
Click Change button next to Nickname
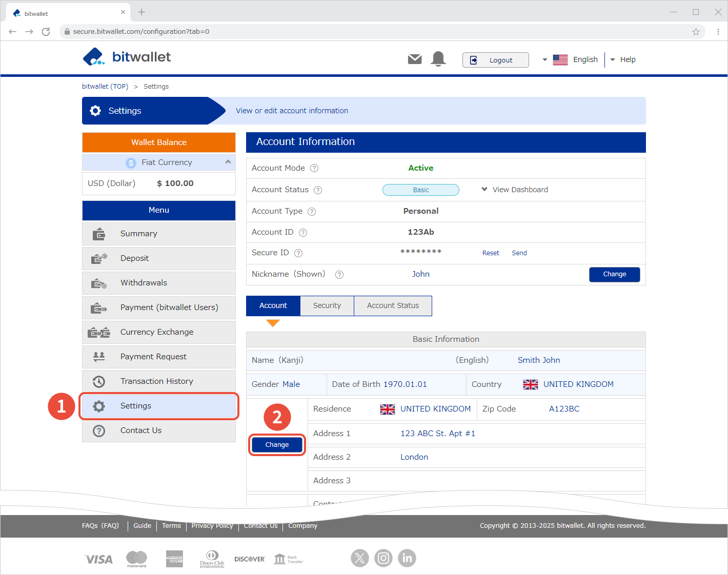(x=614, y=274)
